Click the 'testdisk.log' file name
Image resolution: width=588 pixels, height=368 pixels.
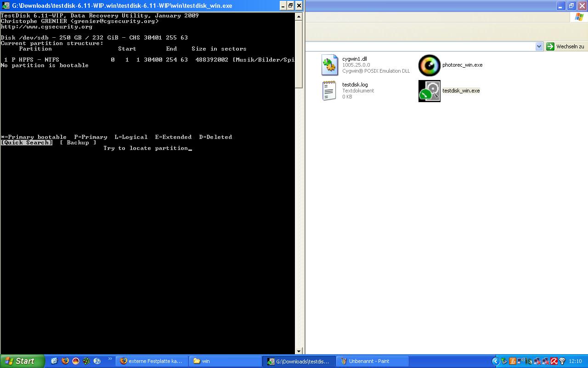coord(355,85)
